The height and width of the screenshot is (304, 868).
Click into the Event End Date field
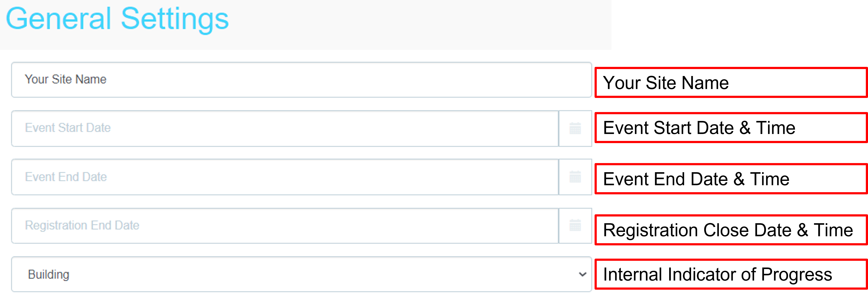[x=285, y=177]
